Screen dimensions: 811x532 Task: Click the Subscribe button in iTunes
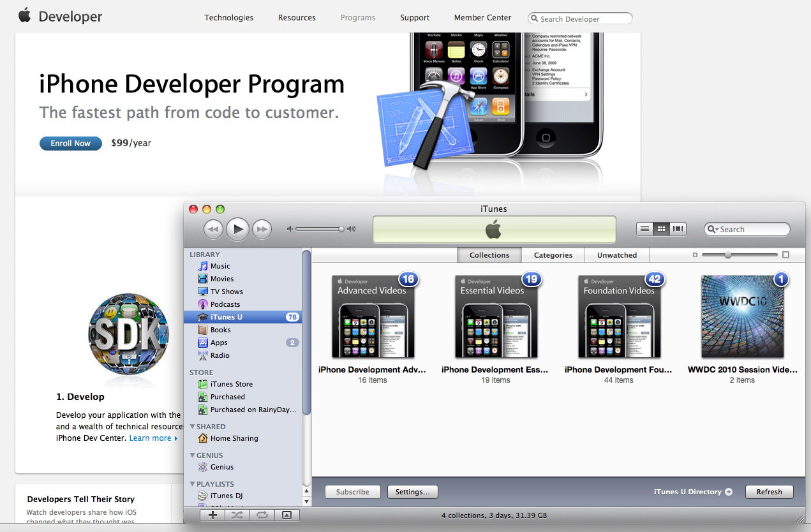(x=353, y=492)
